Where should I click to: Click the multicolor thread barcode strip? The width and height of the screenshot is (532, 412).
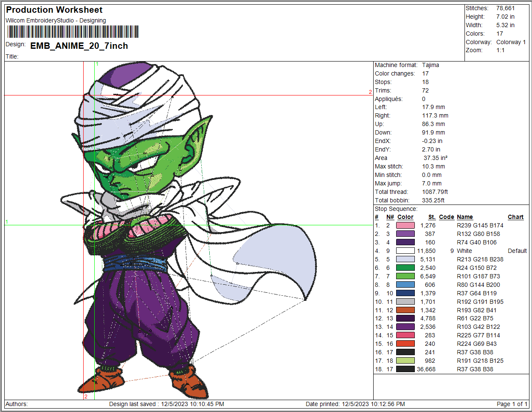pos(73,32)
